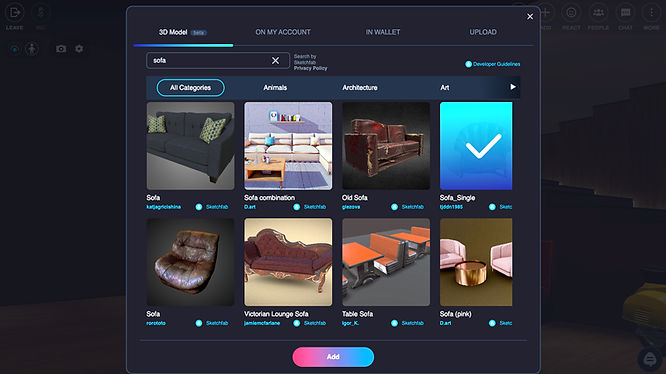666x374 pixels.
Task: Click the Leave icon in background window
Action: click(14, 13)
